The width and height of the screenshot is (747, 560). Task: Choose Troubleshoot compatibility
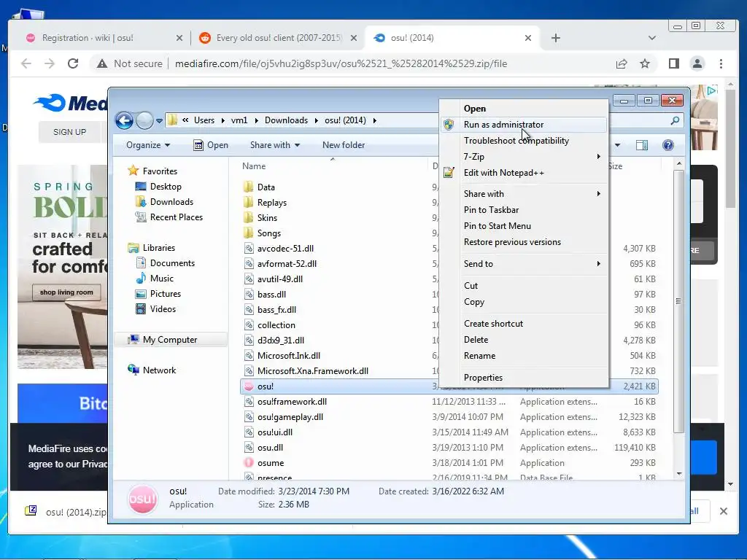(516, 141)
